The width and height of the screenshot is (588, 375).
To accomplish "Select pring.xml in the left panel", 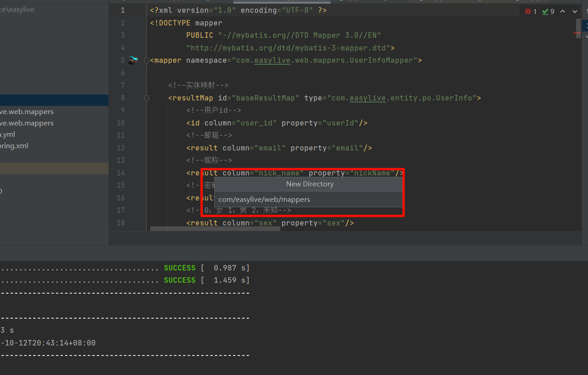I will tap(14, 145).
